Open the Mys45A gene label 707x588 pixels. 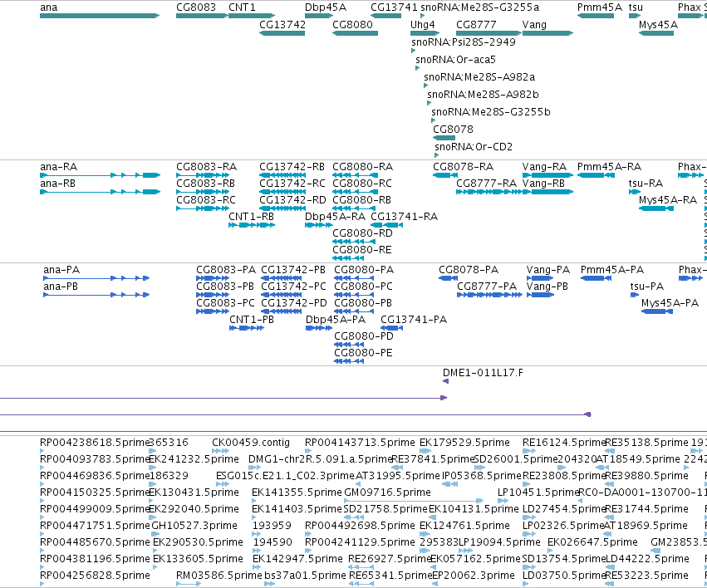pos(658,25)
